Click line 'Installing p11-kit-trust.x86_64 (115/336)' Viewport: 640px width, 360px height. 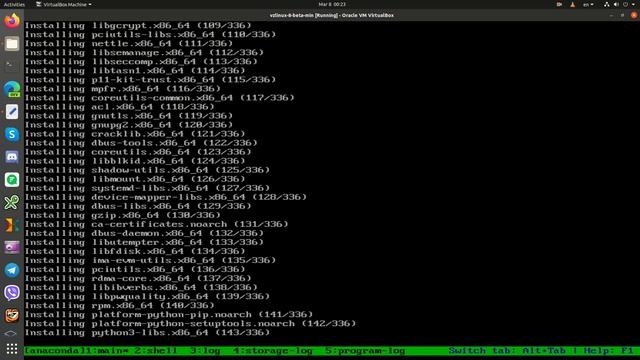[150, 80]
